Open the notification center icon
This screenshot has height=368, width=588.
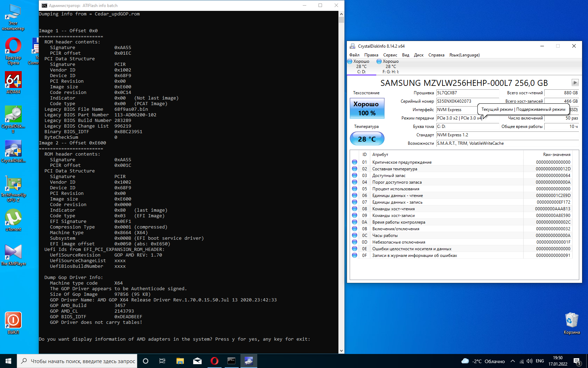click(x=577, y=361)
